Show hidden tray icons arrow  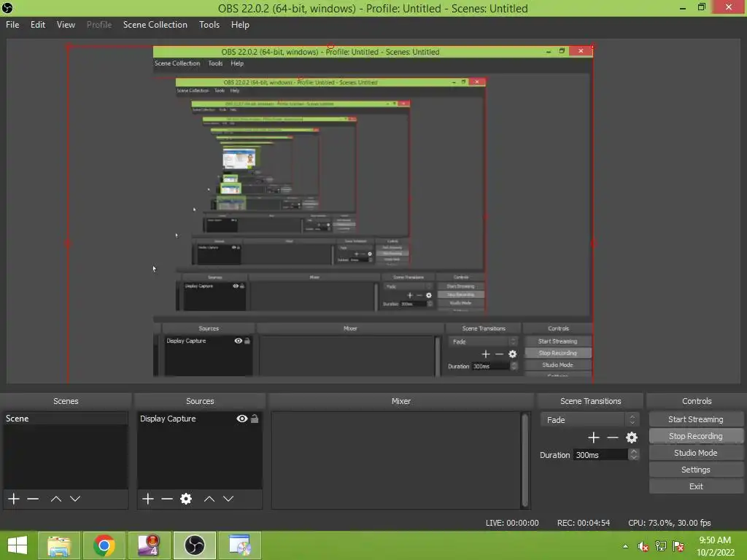(x=625, y=546)
